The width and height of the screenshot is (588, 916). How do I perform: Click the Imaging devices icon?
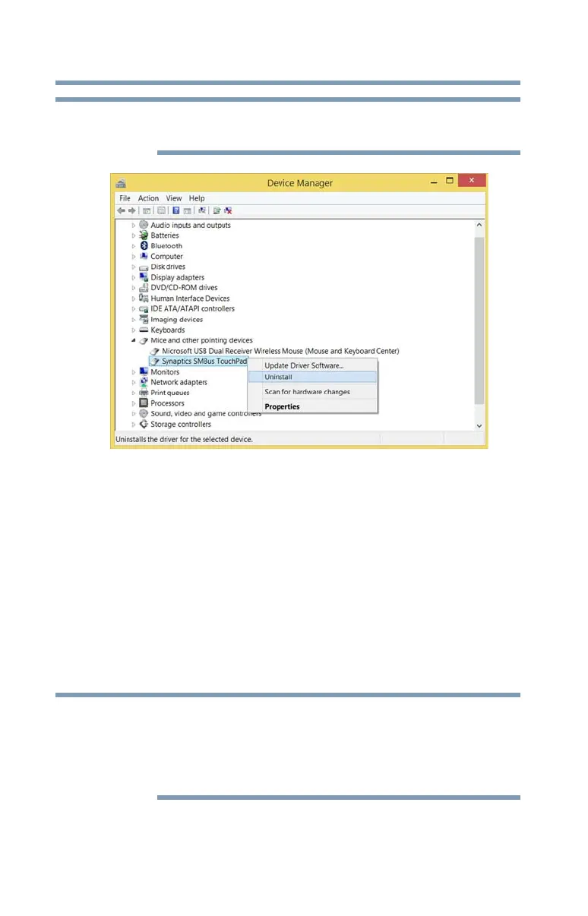point(144,320)
